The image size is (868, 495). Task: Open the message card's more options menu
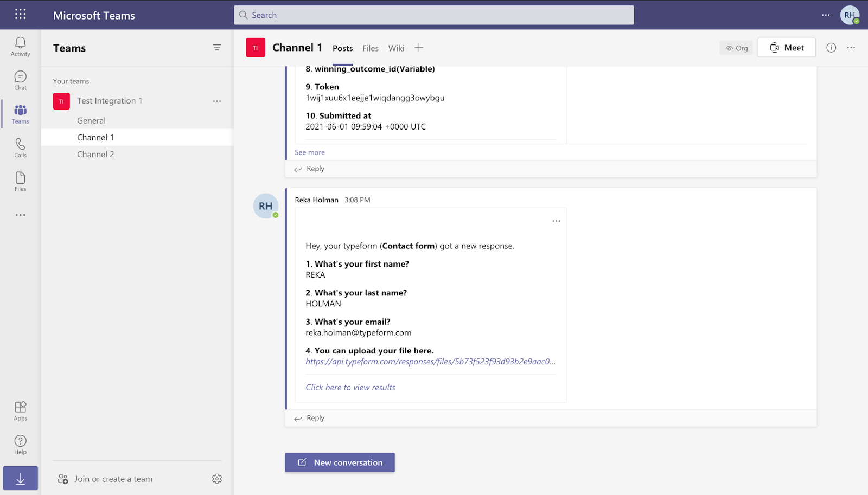556,221
